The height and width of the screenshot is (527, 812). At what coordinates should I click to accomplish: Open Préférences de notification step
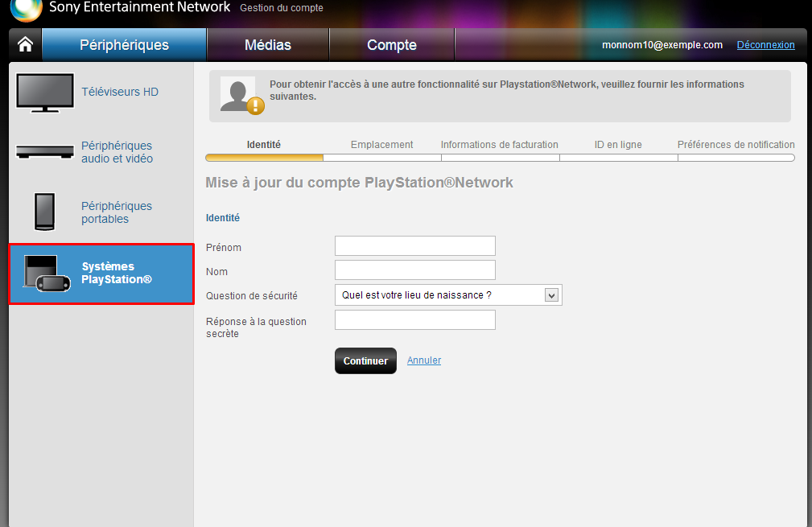click(x=736, y=145)
